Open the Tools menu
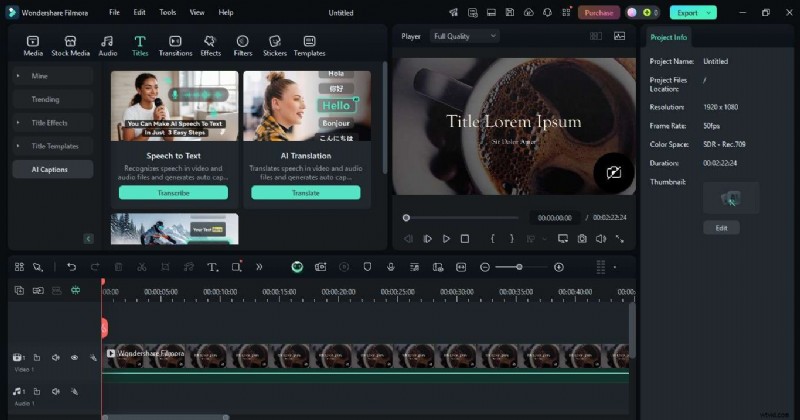The width and height of the screenshot is (800, 420). pos(167,13)
